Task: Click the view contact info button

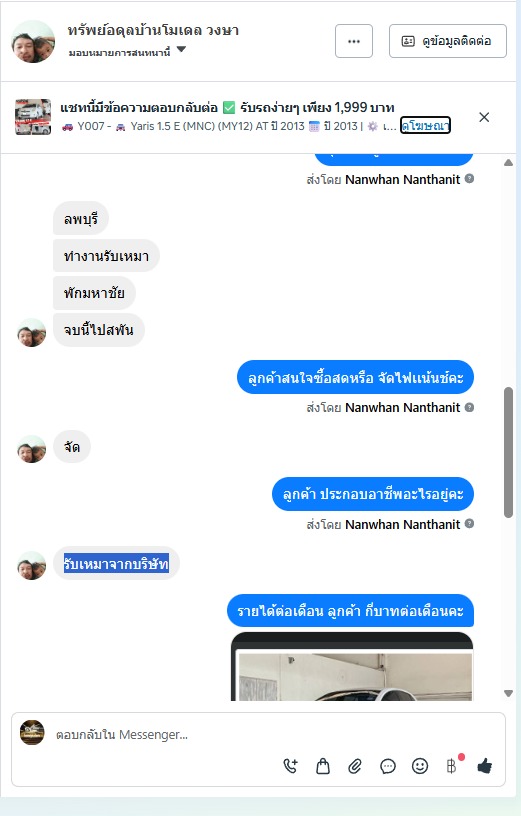Action: pyautogui.click(x=448, y=41)
